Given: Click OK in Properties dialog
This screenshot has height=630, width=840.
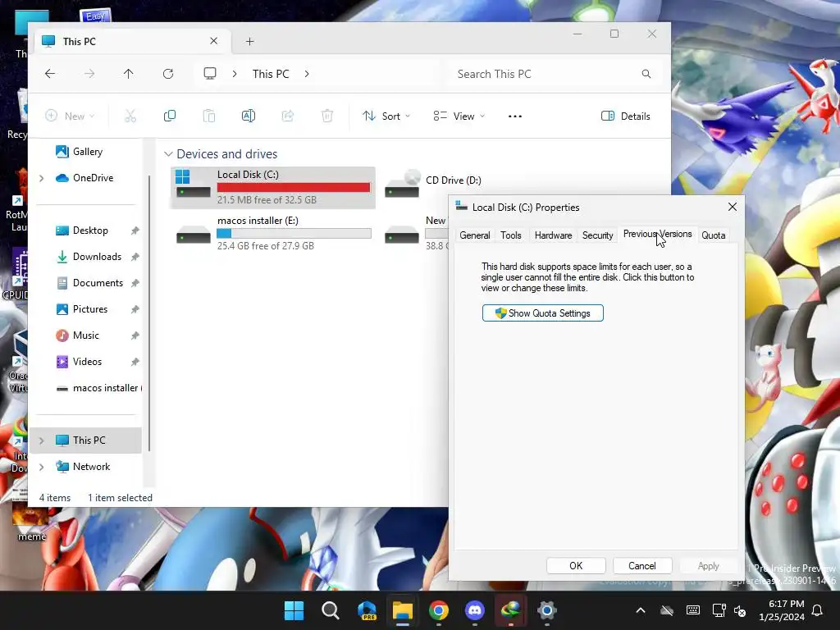Looking at the screenshot, I should pyautogui.click(x=576, y=566).
